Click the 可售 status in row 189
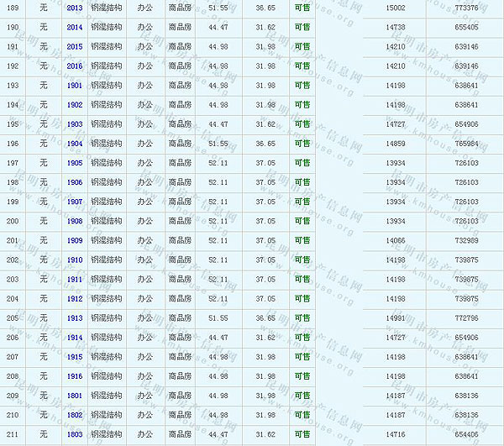Viewport: 504px width, 446px height. point(302,8)
